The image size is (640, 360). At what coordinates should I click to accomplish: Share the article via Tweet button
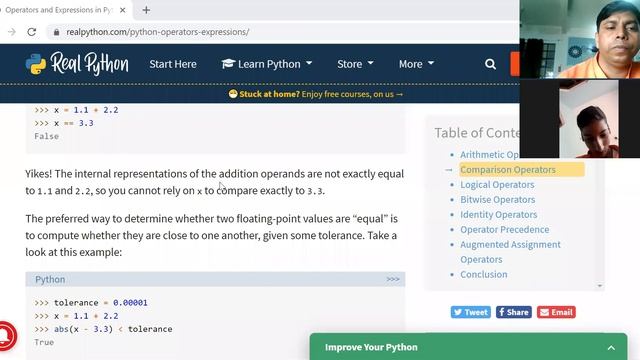pyautogui.click(x=471, y=312)
